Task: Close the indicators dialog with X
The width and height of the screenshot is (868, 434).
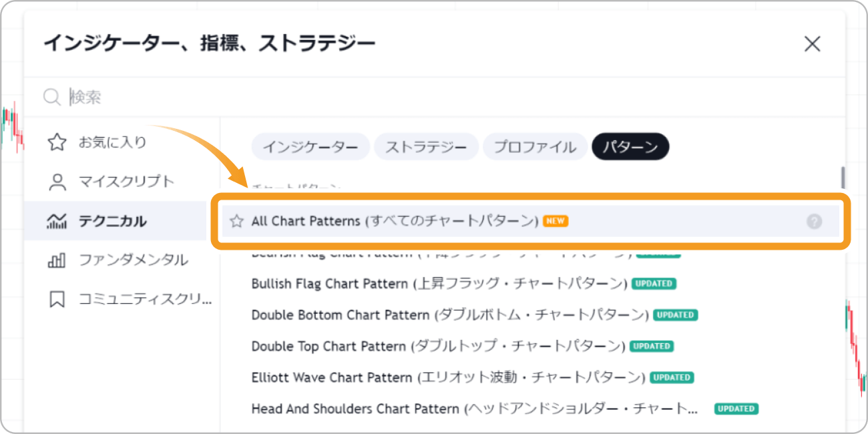Action: click(x=812, y=44)
